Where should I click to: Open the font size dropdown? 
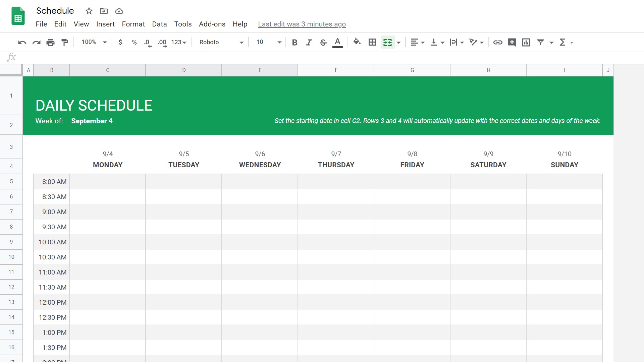[x=267, y=42]
